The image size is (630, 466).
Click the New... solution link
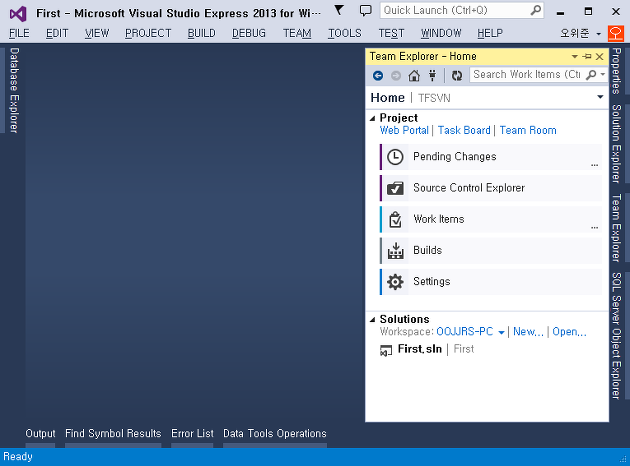click(528, 332)
